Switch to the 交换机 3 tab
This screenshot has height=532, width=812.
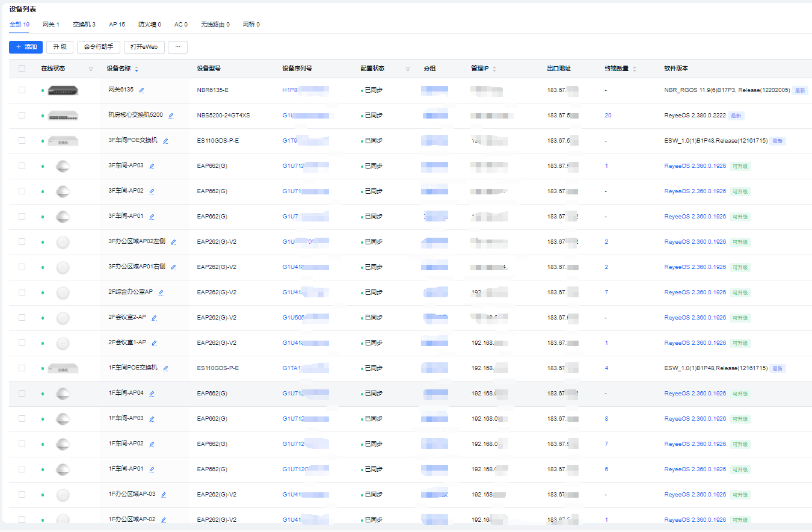[84, 25]
